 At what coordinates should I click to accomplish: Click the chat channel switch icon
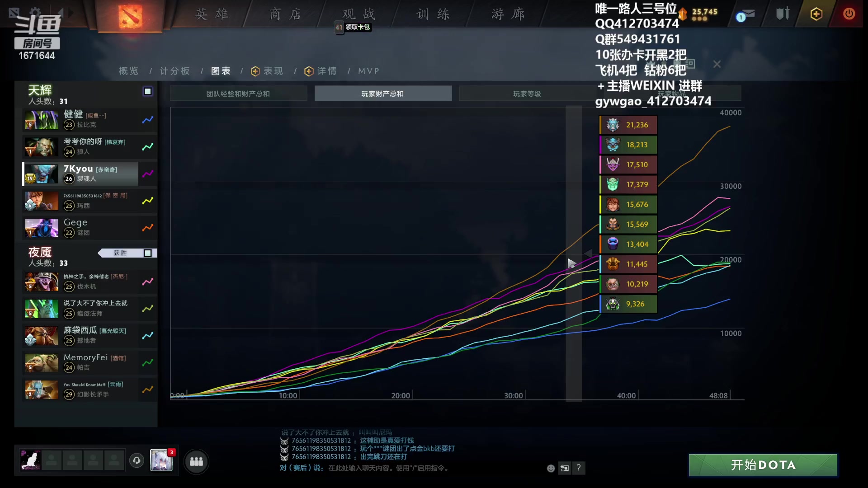point(565,468)
